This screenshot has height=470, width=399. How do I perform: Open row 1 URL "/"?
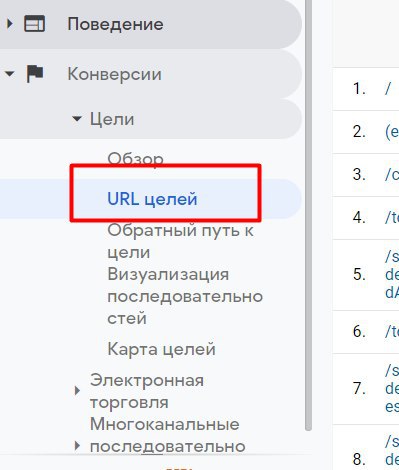click(388, 89)
